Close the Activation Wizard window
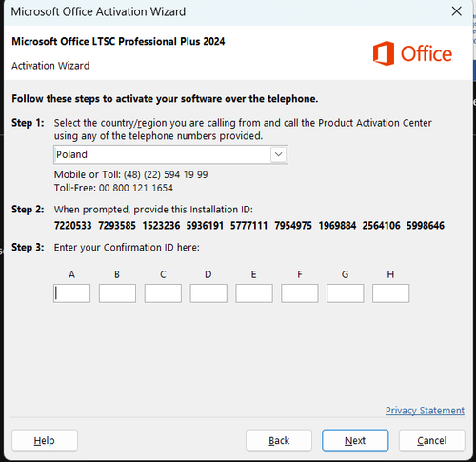Screen dimensions: 476x462 (456, 11)
